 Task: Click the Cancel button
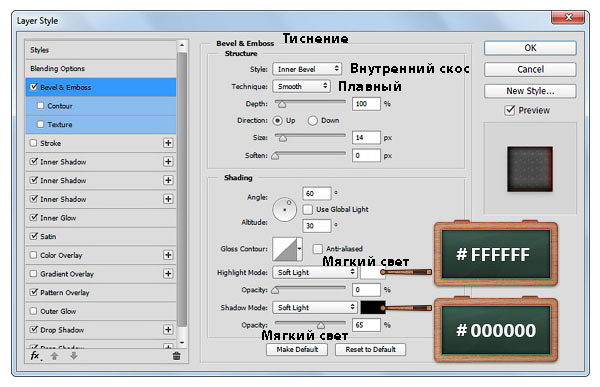point(530,69)
